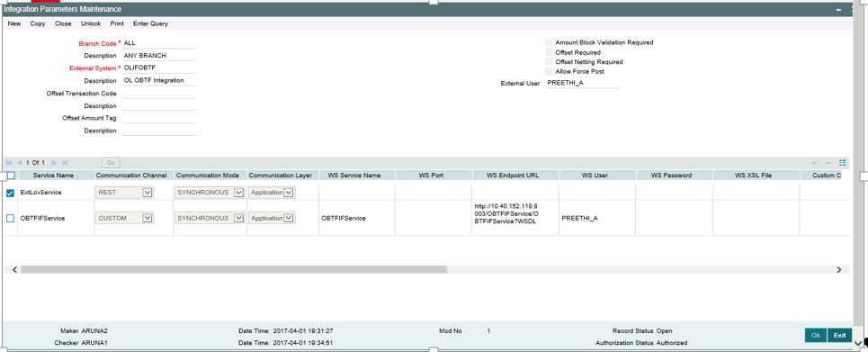Minimize the Integration Parameters Maintenance window
Screen dimensions: 868x352
coord(839,10)
